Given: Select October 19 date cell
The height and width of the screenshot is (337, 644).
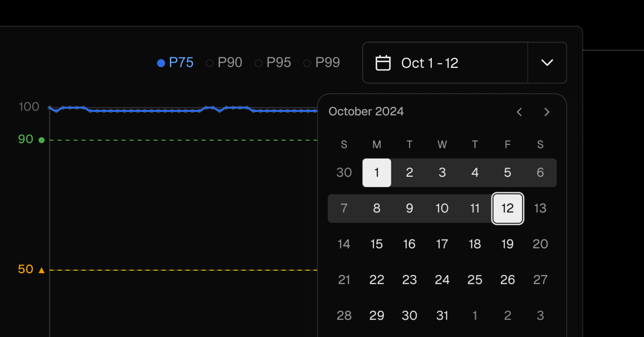Looking at the screenshot, I should [x=507, y=244].
